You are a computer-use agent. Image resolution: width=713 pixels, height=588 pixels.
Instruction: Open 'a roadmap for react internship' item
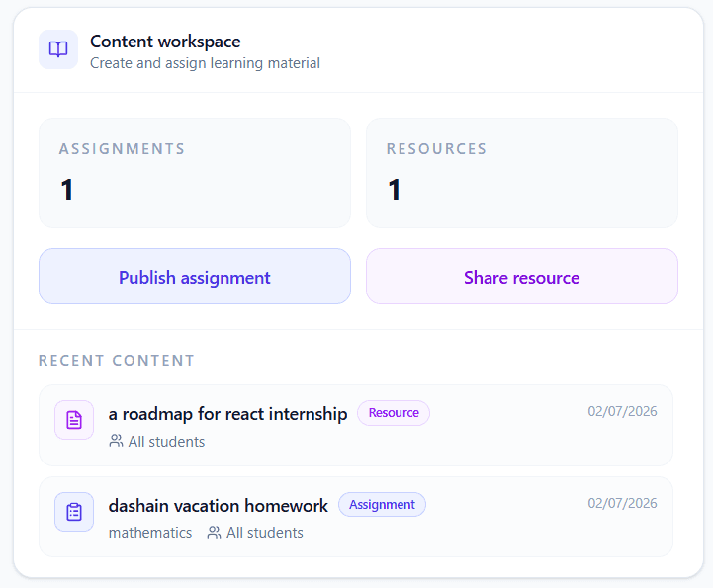356,425
